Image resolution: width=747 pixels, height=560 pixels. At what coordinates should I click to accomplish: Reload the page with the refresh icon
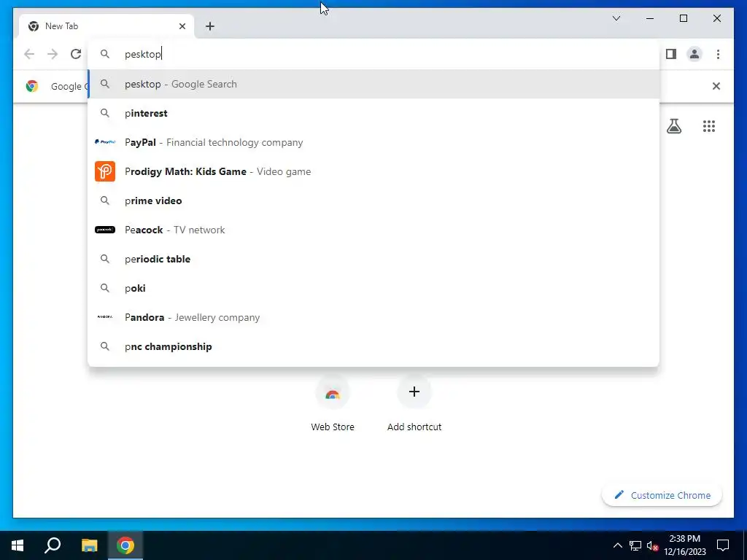[76, 54]
